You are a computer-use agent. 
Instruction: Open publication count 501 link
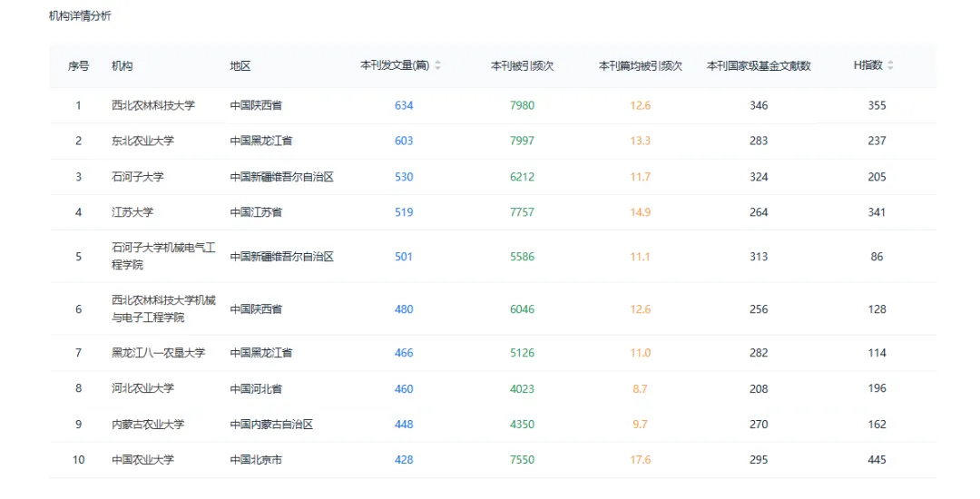pos(404,257)
